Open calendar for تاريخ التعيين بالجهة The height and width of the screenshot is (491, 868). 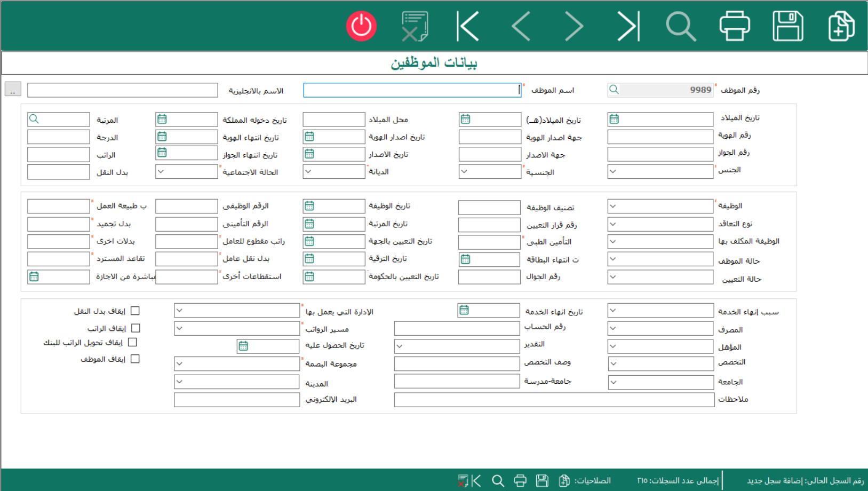coord(309,241)
